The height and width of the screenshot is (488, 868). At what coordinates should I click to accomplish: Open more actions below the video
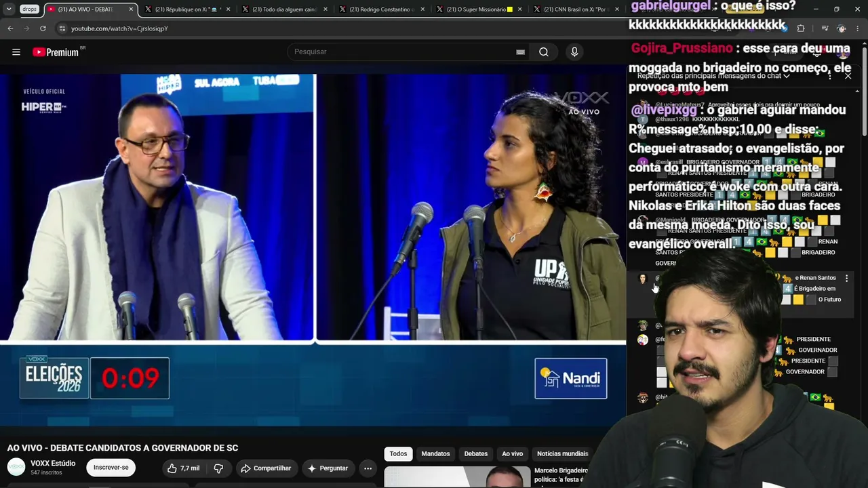coord(368,468)
